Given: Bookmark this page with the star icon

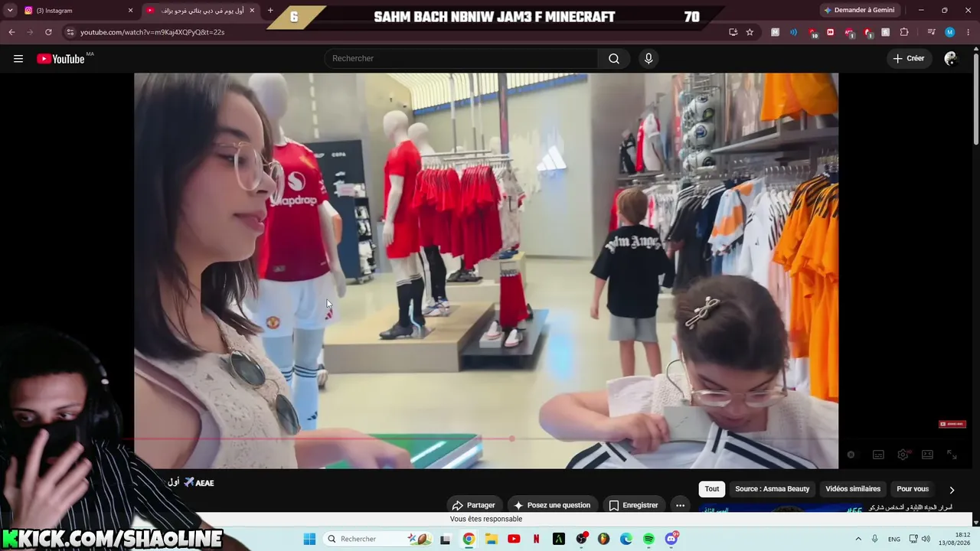Looking at the screenshot, I should point(750,32).
